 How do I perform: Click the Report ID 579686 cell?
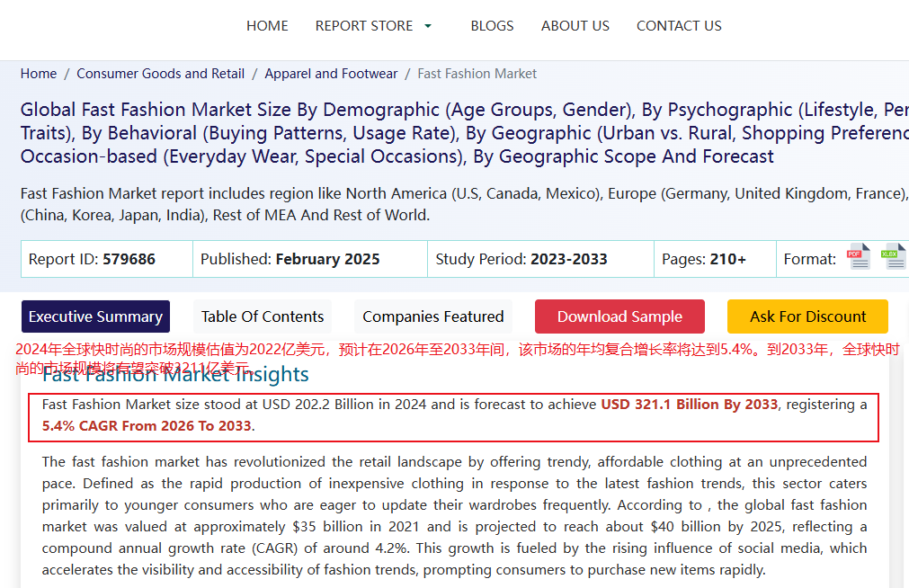106,259
